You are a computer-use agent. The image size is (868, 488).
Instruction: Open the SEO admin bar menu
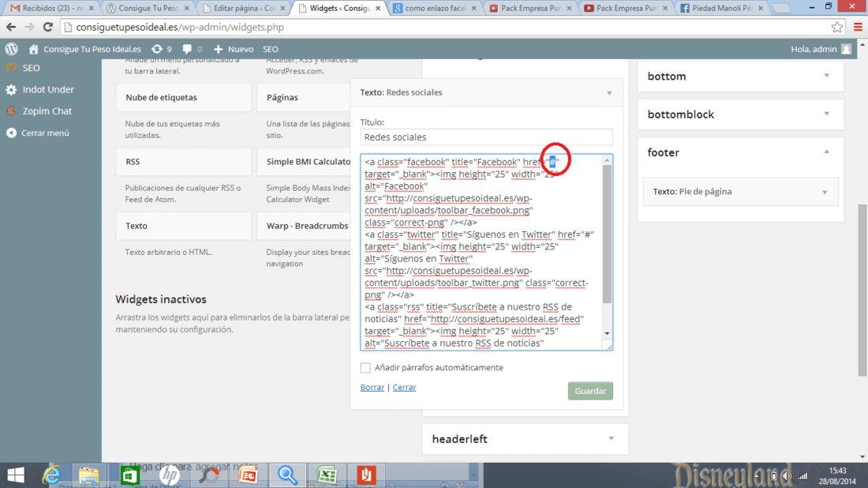click(271, 49)
